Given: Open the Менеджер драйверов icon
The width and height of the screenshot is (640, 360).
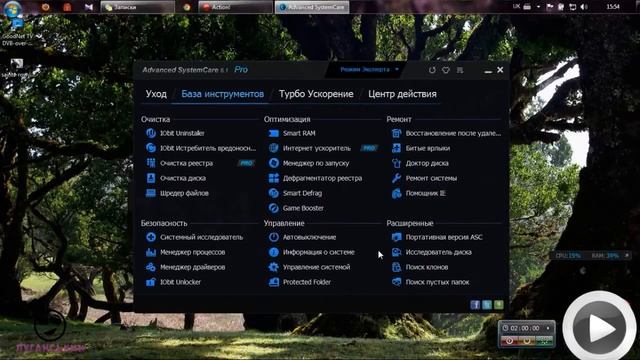Looking at the screenshot, I should tap(151, 267).
